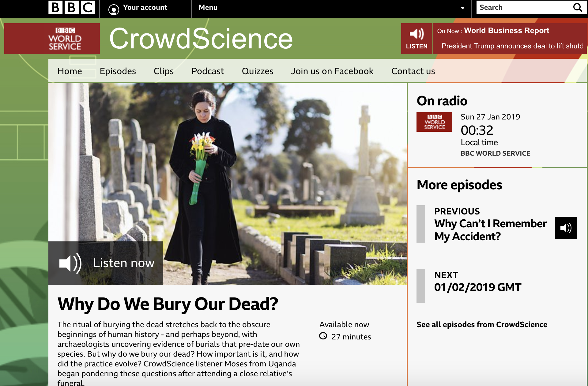The image size is (588, 386).
Task: Open next episode 01/02/2019 GMT
Action: (x=478, y=287)
